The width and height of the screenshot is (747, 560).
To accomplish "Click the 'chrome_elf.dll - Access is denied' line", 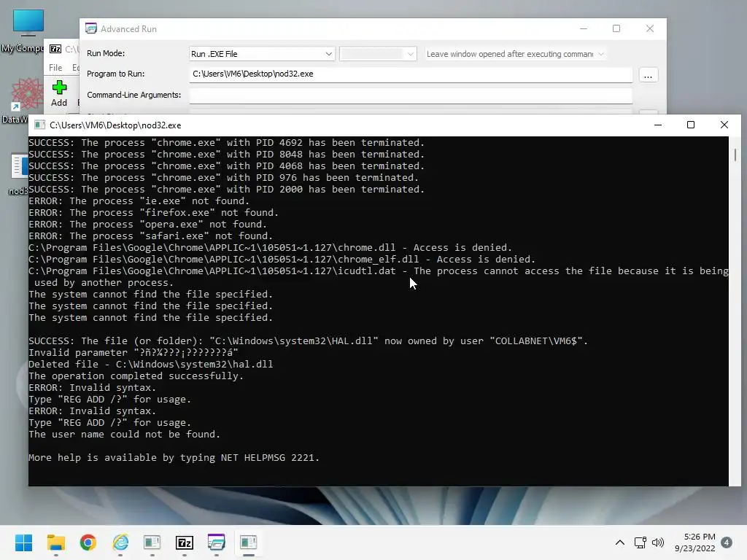I will (x=282, y=260).
